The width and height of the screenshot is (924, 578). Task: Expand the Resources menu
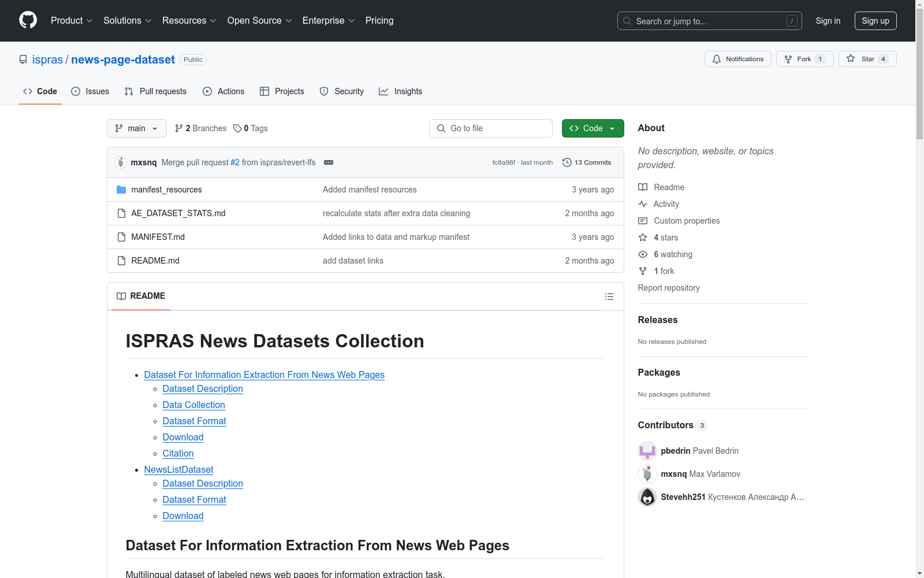(x=189, y=21)
